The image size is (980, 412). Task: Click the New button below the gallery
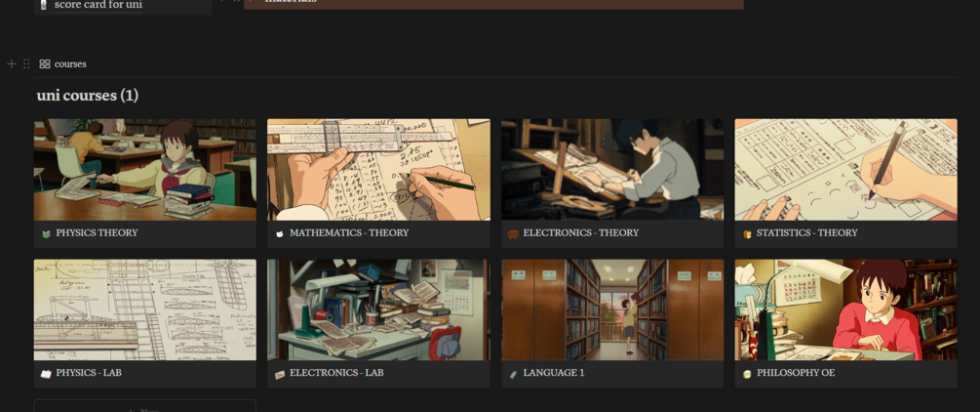145,407
